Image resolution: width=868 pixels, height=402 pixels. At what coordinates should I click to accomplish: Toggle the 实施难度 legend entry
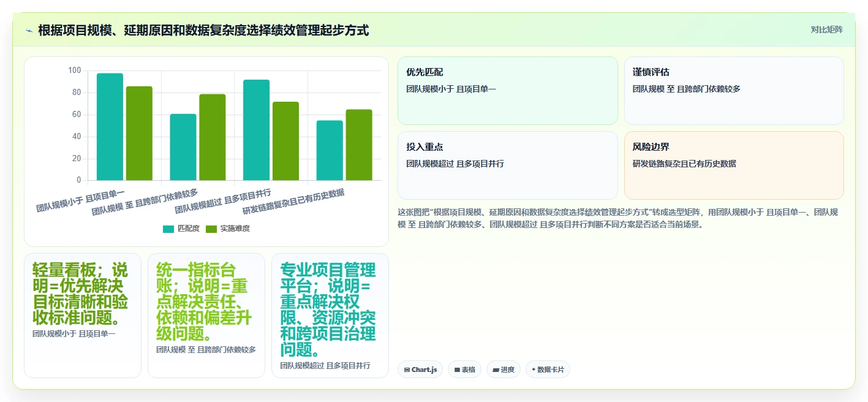(x=228, y=229)
